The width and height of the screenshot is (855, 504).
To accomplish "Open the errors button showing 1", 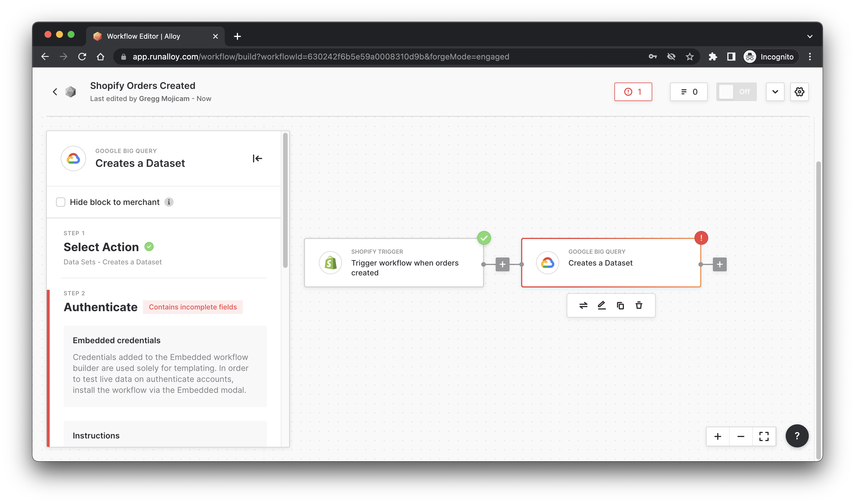I will (633, 92).
